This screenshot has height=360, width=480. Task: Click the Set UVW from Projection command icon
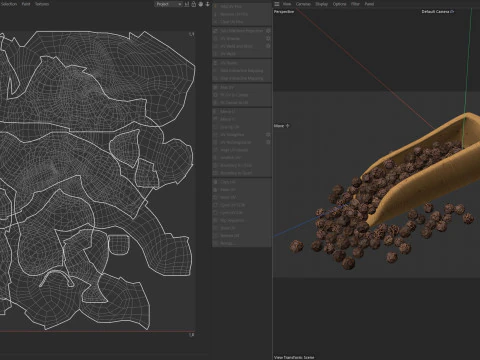coord(215,31)
